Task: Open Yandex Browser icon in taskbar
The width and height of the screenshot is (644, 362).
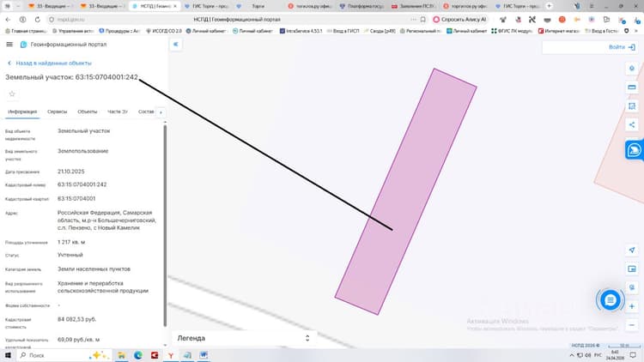Action: 171,355
